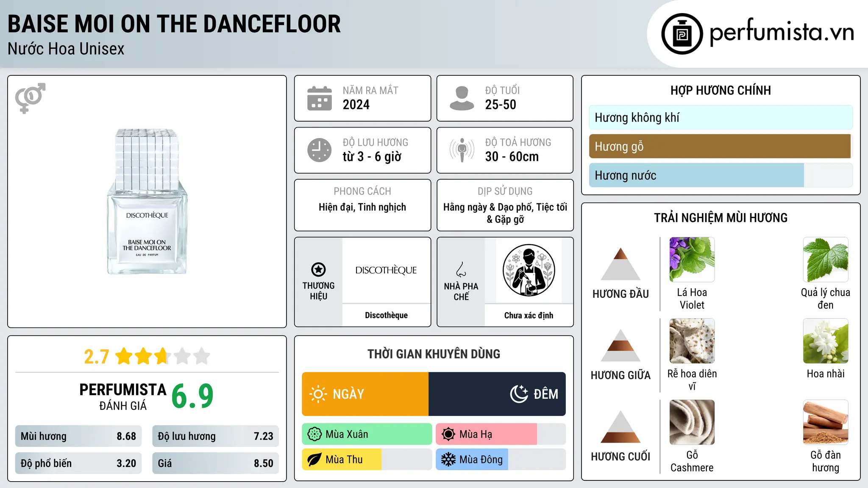Click the Hương không khí accord bar

click(x=721, y=117)
